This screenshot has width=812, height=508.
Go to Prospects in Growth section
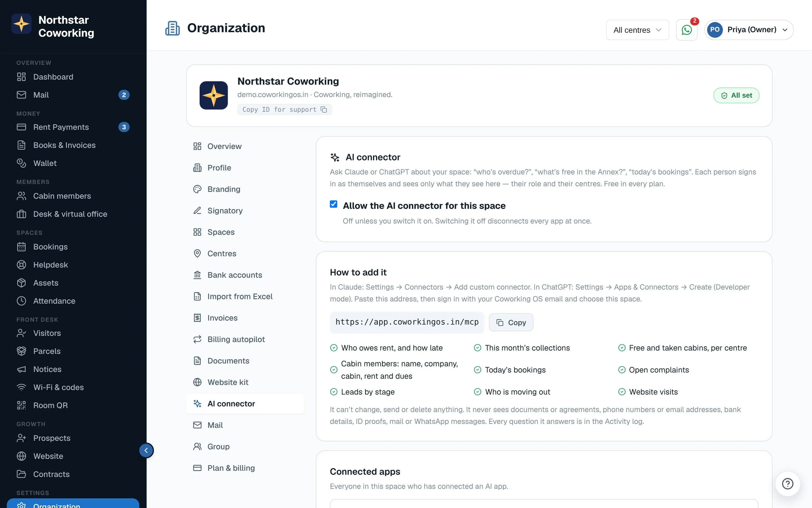tap(73, 438)
